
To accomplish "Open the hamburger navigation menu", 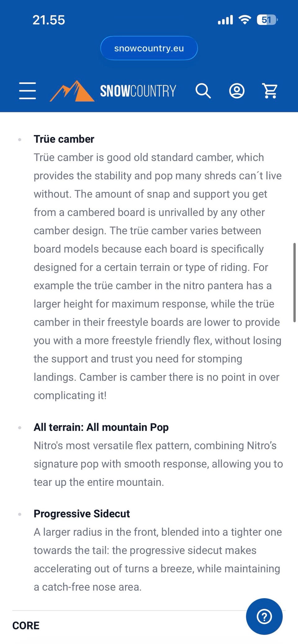I will [27, 91].
